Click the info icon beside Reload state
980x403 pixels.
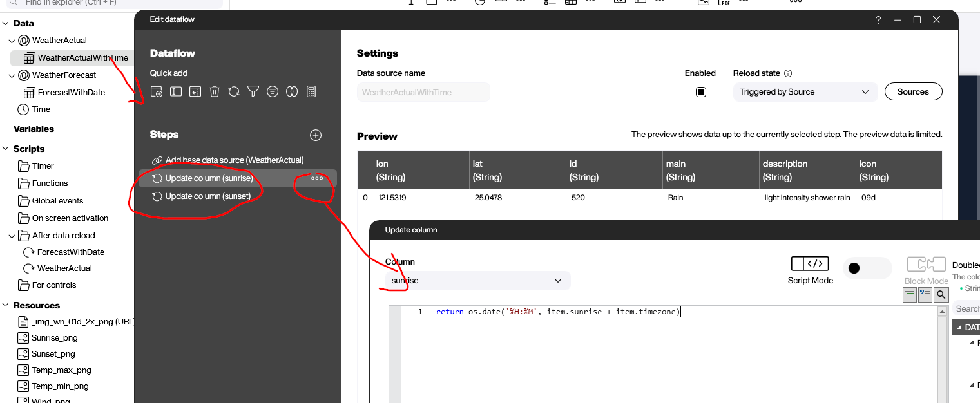click(788, 73)
